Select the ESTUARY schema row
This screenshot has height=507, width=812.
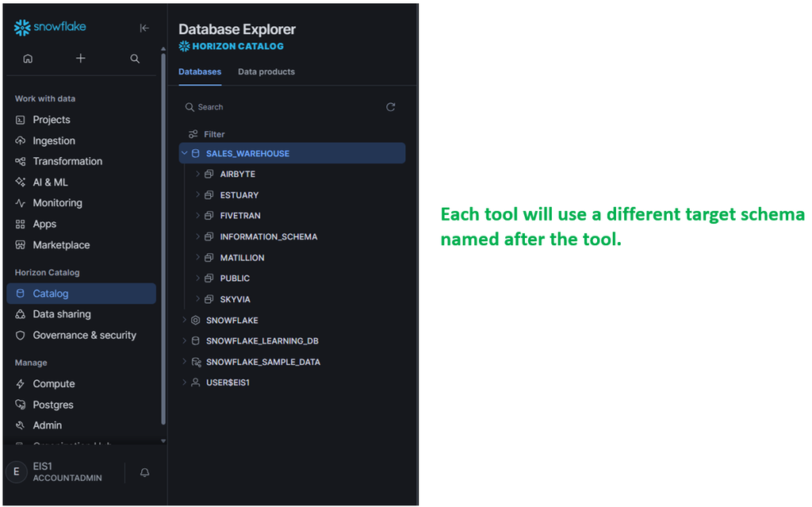293,195
